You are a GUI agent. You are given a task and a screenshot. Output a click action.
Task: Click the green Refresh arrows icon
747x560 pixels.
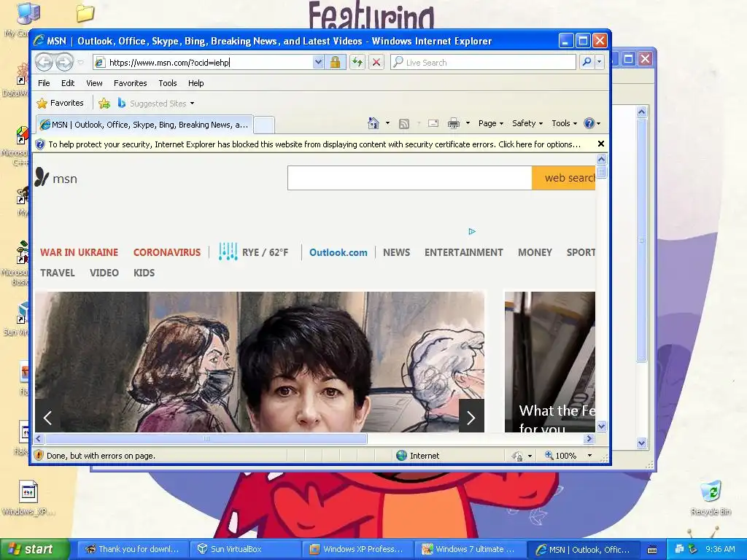coord(357,62)
